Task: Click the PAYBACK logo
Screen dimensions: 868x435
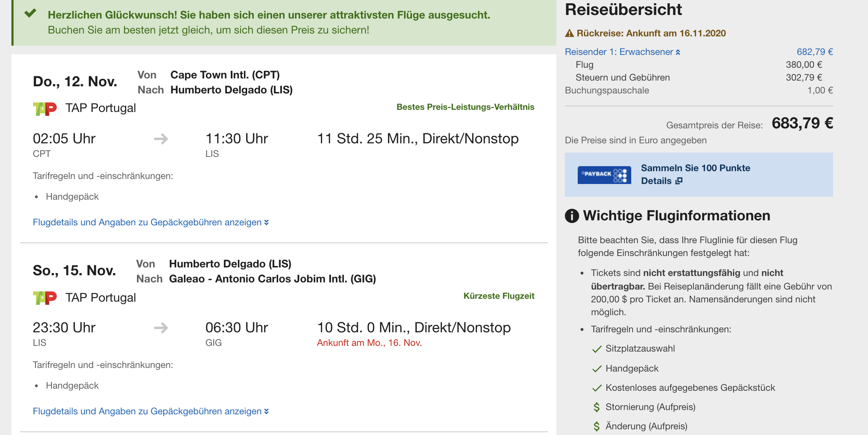Action: pyautogui.click(x=604, y=175)
